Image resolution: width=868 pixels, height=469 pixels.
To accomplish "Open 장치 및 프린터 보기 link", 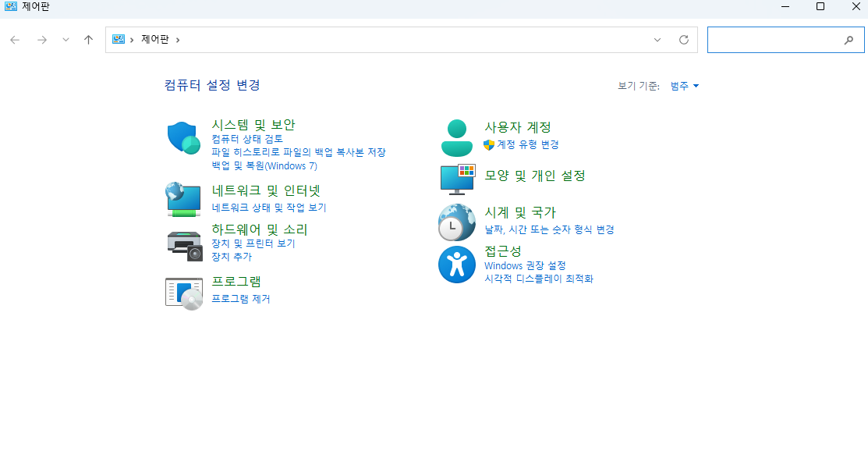I will [x=253, y=243].
